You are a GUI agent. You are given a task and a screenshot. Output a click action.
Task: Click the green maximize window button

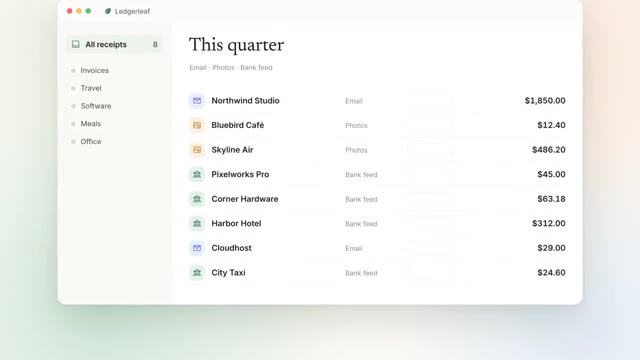pyautogui.click(x=88, y=11)
